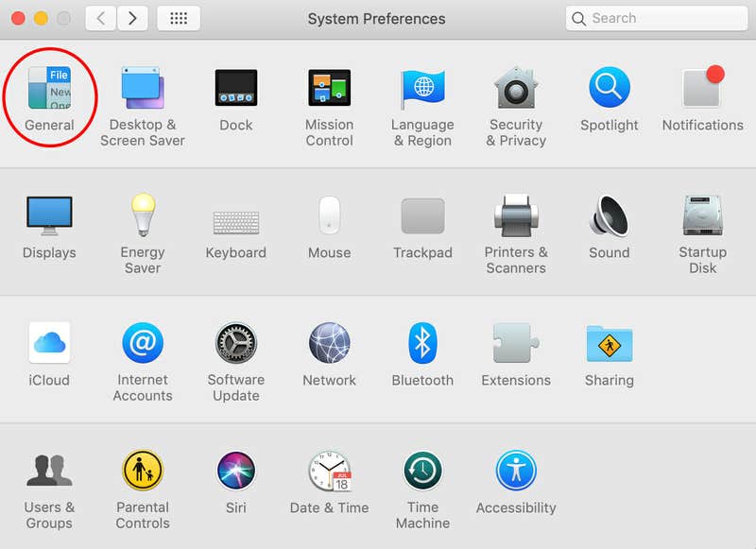Show all preference panes via grid button
Viewport: 756px width, 549px height.
(179, 18)
